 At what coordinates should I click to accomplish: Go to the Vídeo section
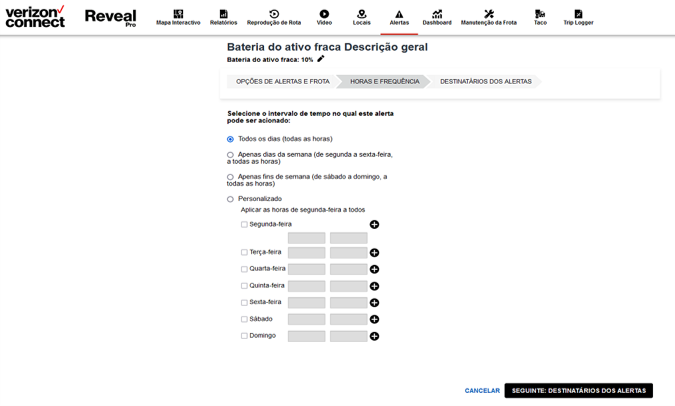pos(324,18)
